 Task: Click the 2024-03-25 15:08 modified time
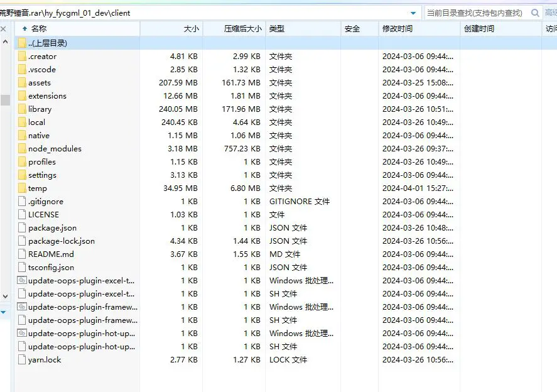pyautogui.click(x=418, y=83)
